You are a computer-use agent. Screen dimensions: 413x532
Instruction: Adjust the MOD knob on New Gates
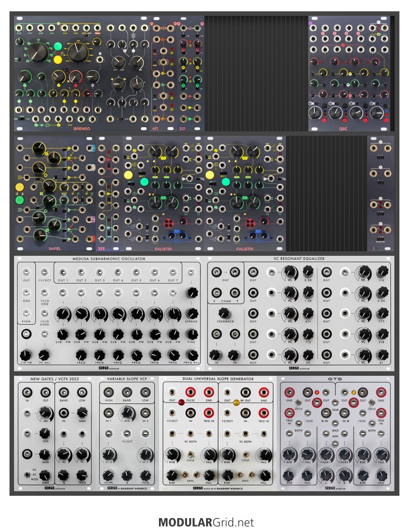pyautogui.click(x=45, y=454)
